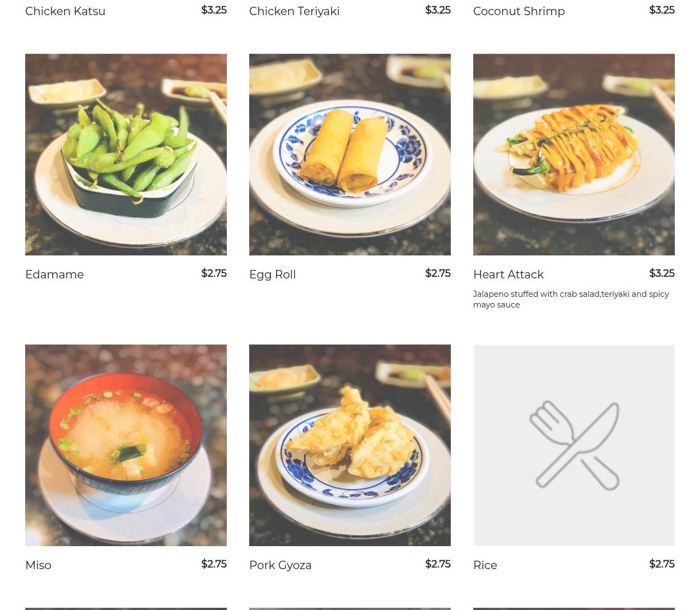Click the Pork Gyoza $2.75 price

[437, 564]
